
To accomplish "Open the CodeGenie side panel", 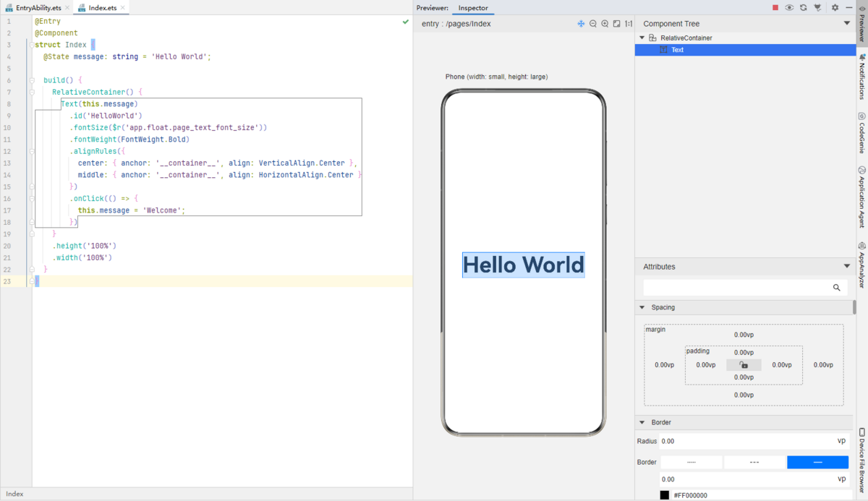I will [x=861, y=132].
